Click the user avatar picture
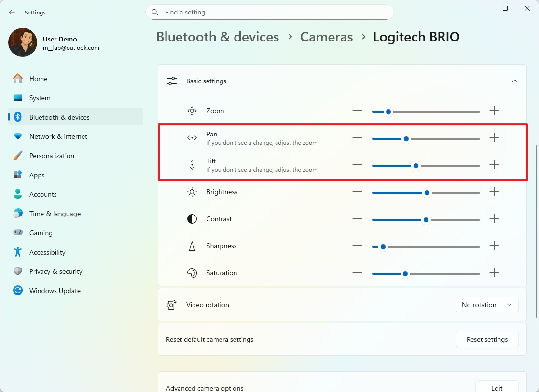539x392 pixels. (22, 42)
